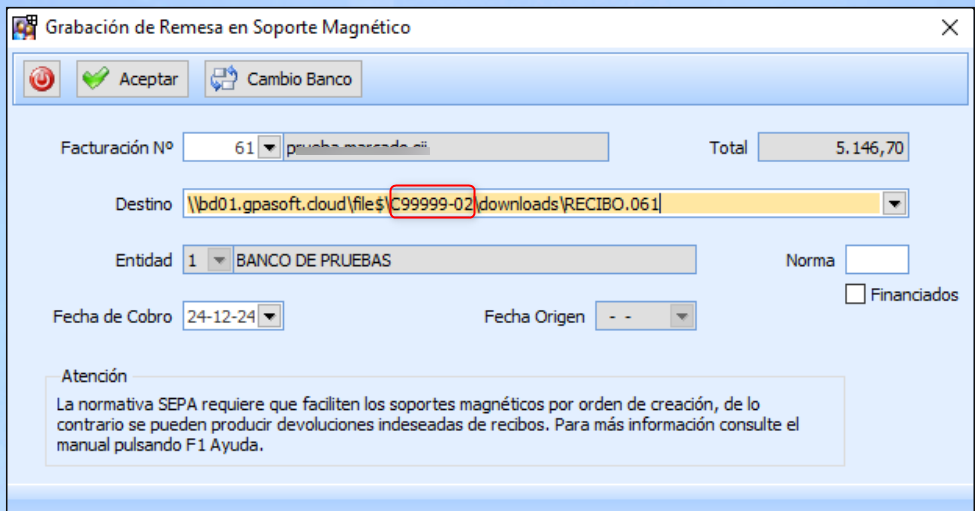Screen dimensions: 975x511
Task: Enable the Financiados checkbox
Action: coord(855,295)
